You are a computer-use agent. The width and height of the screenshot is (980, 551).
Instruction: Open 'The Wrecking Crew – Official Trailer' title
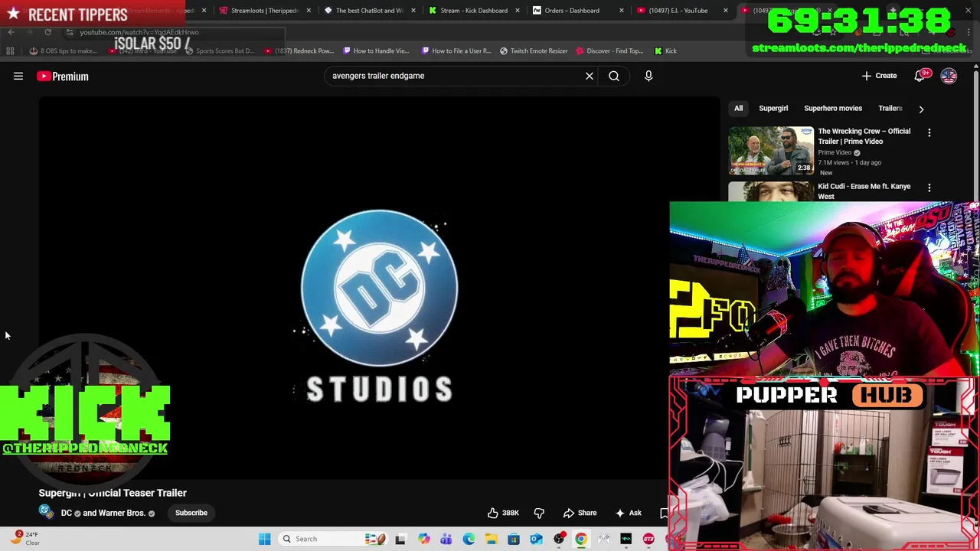(x=864, y=136)
